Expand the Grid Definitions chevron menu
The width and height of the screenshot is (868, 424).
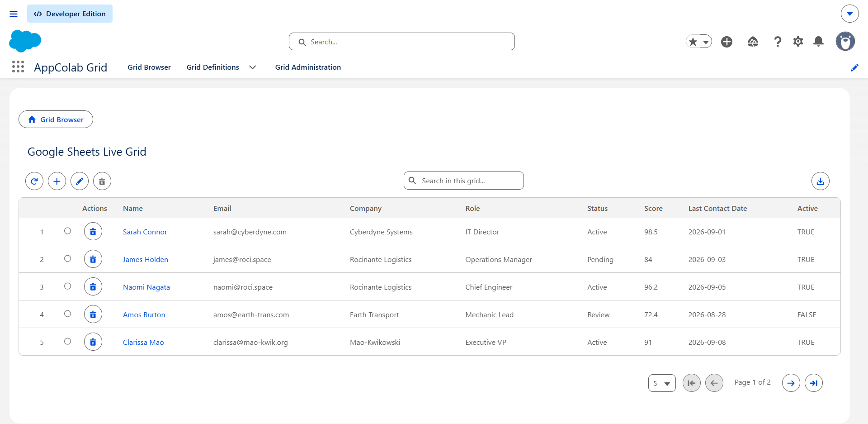pyautogui.click(x=253, y=67)
